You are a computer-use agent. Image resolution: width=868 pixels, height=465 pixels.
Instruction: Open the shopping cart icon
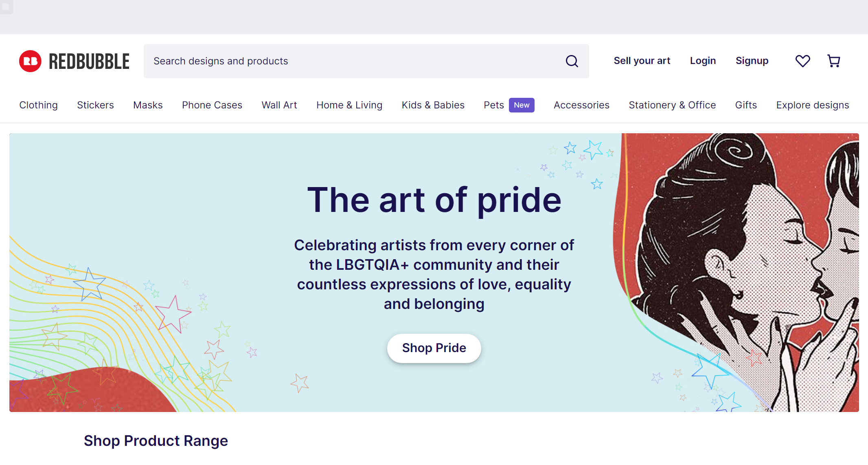click(833, 61)
